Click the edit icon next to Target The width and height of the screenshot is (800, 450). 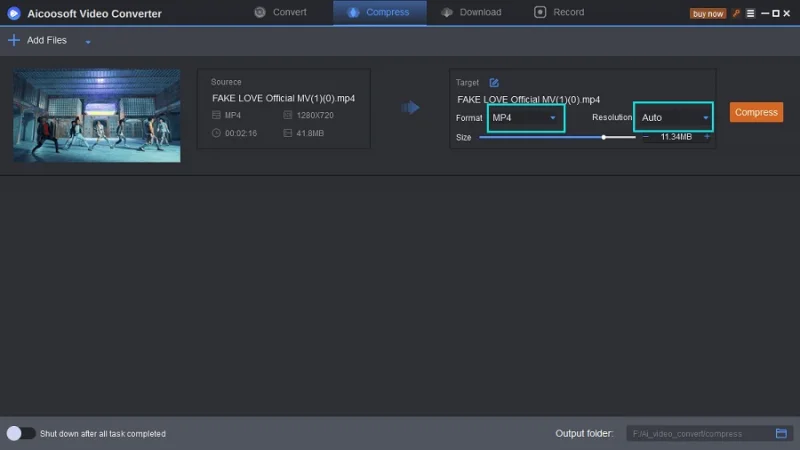tap(494, 83)
